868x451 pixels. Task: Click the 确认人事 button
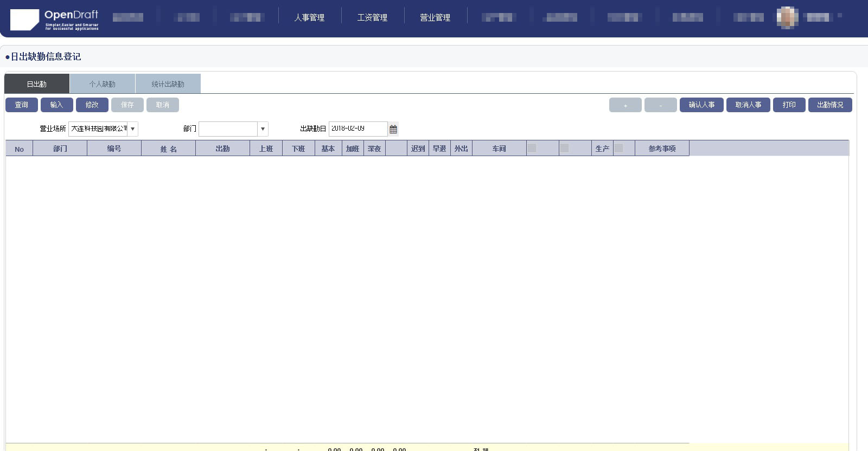701,105
